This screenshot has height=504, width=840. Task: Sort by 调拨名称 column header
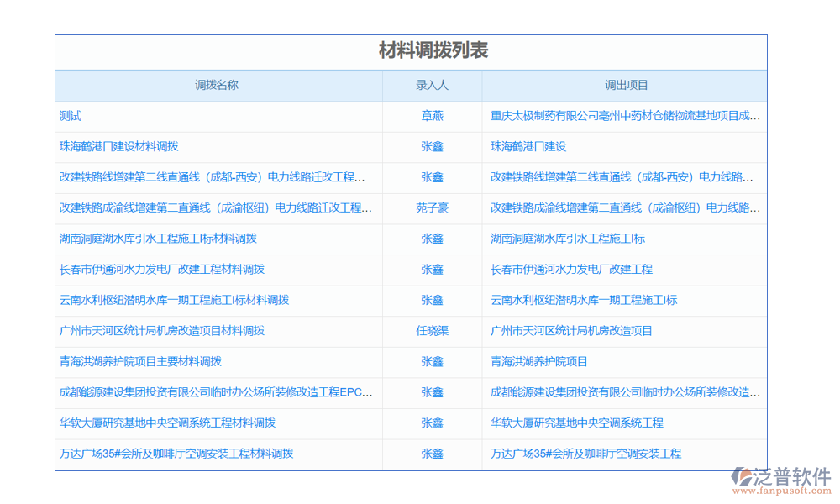[x=217, y=85]
